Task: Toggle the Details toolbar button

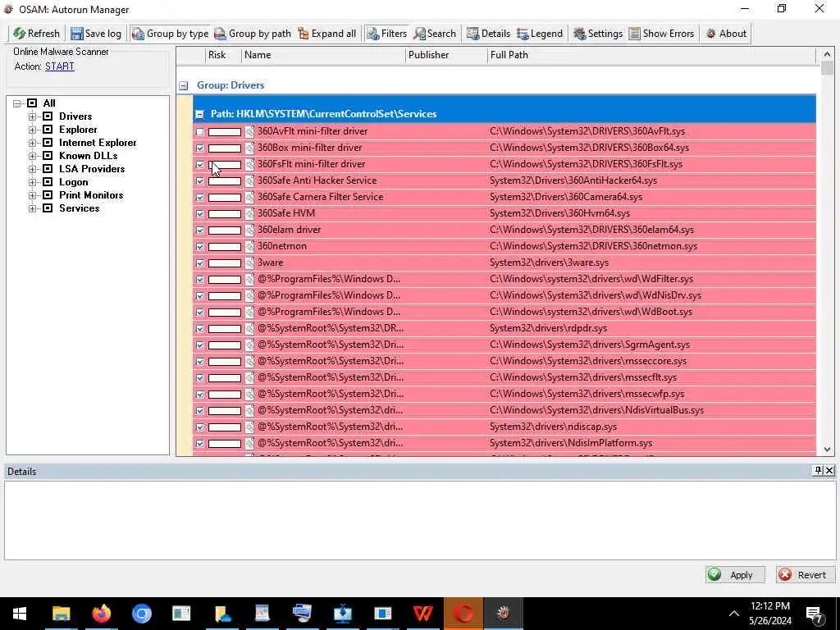Action: coord(488,33)
